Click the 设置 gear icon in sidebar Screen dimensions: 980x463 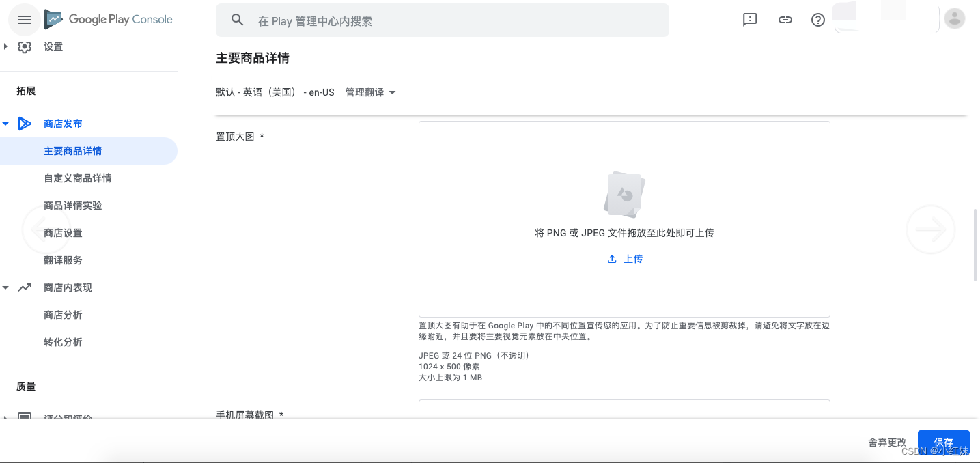(x=25, y=46)
